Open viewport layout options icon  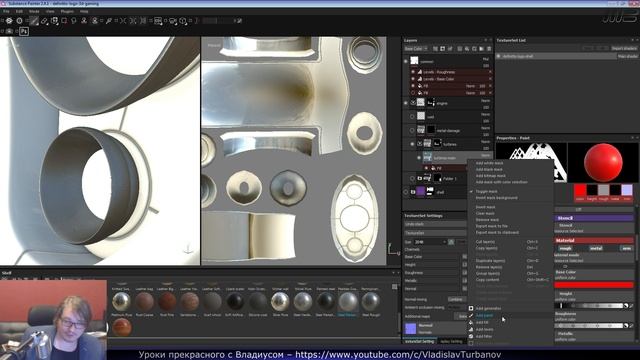pyautogui.click(x=158, y=20)
